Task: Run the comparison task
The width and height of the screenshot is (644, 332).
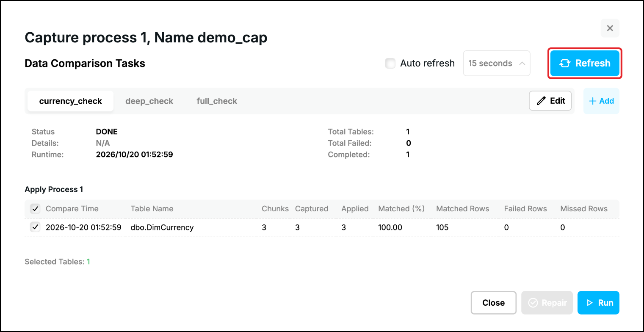Action: pos(598,303)
